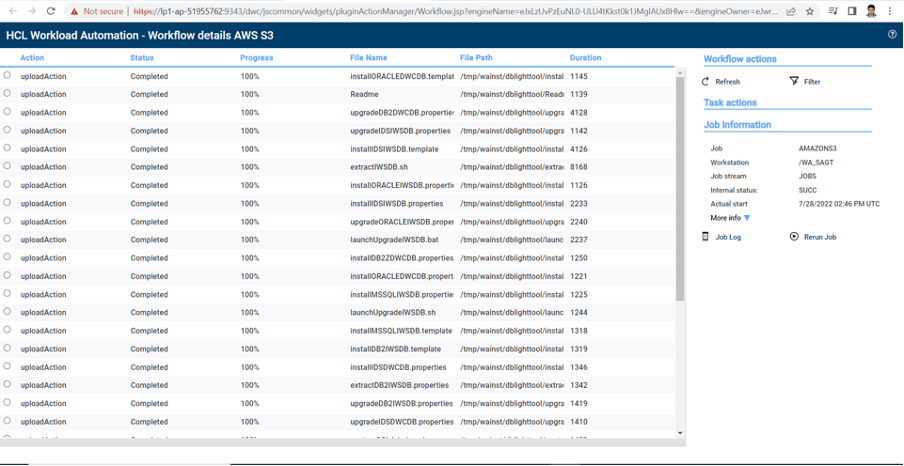The height and width of the screenshot is (466, 904).
Task: Click file name installMSSQLIWSDB.template
Action: (401, 331)
